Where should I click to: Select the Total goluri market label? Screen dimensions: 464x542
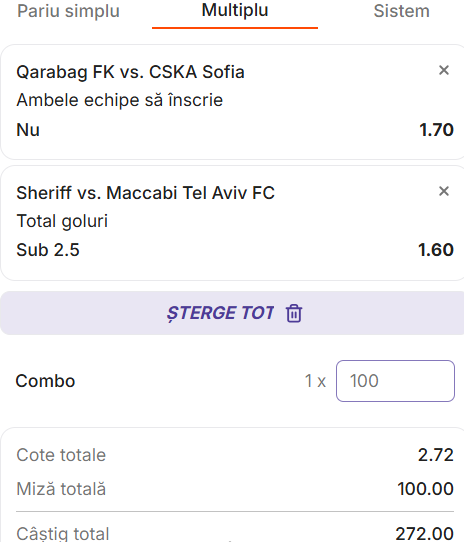62,221
